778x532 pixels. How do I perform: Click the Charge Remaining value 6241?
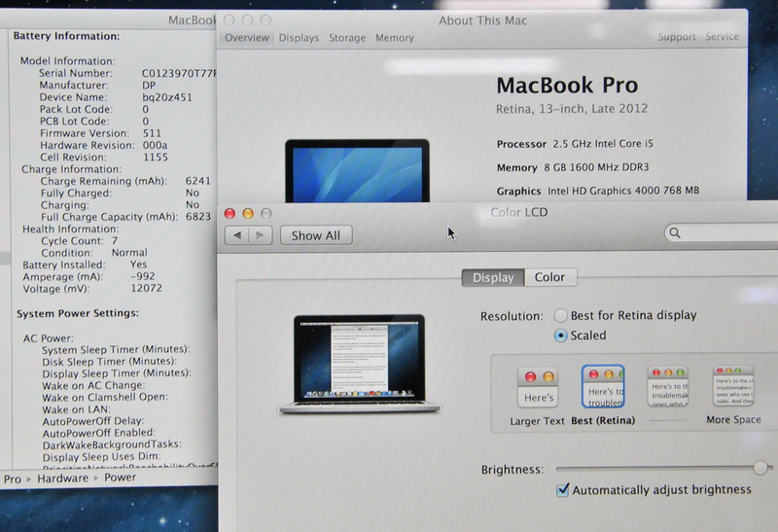click(x=198, y=181)
